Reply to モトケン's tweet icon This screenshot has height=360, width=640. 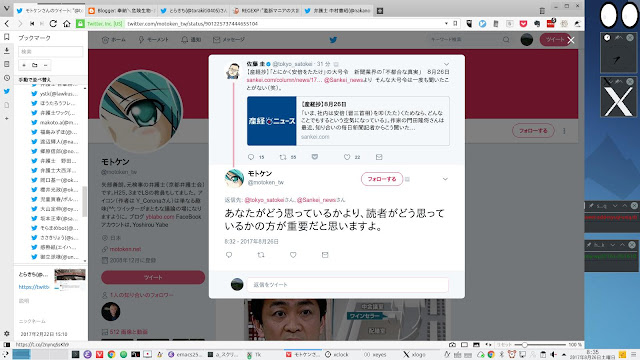point(229,255)
